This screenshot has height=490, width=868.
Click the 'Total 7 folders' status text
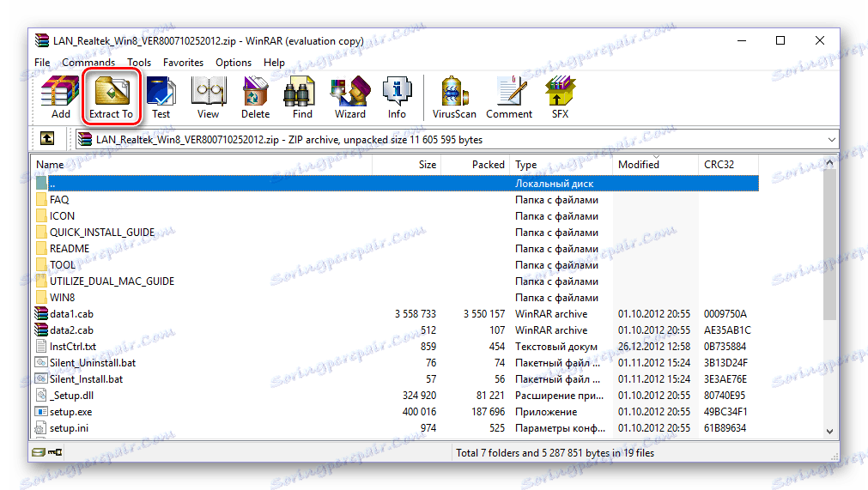tap(555, 453)
